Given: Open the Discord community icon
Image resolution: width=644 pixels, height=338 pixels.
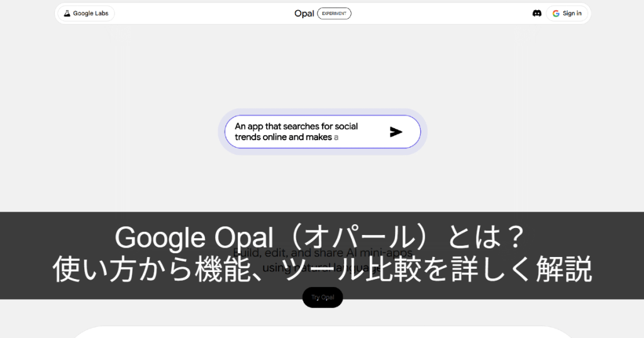Looking at the screenshot, I should pyautogui.click(x=536, y=13).
